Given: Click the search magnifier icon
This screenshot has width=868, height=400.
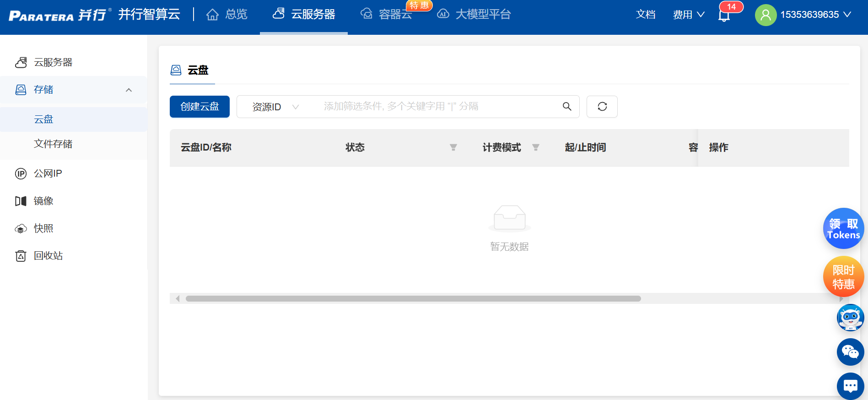Looking at the screenshot, I should (x=567, y=107).
